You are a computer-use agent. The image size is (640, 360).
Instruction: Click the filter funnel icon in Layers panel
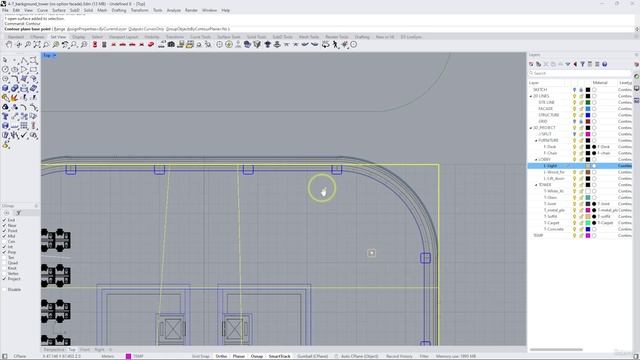(582, 64)
